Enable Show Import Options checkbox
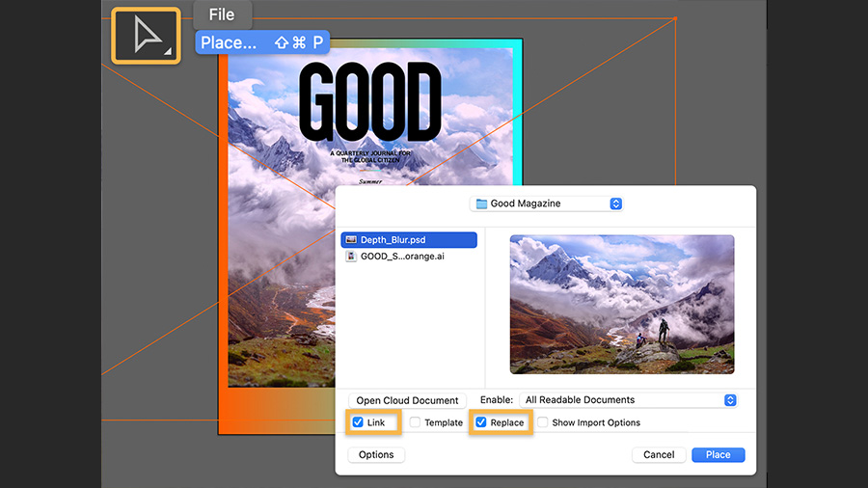Screen dimensions: 868x488 543,422
